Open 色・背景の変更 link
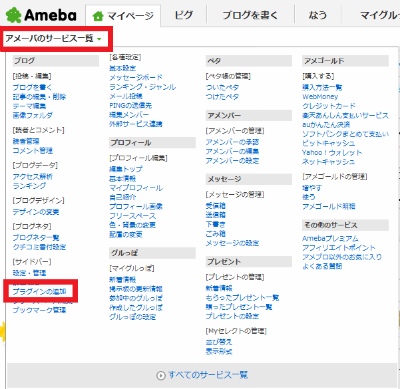Image resolution: width=400 pixels, height=389 pixels. [x=133, y=225]
